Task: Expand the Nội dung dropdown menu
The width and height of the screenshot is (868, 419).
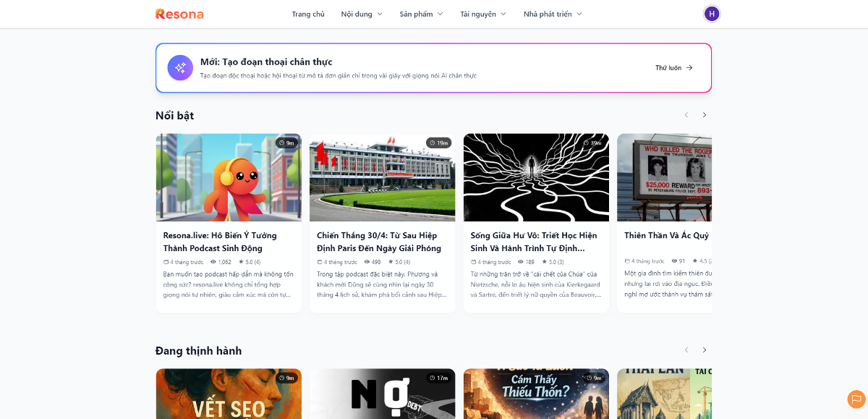Action: pyautogui.click(x=362, y=14)
